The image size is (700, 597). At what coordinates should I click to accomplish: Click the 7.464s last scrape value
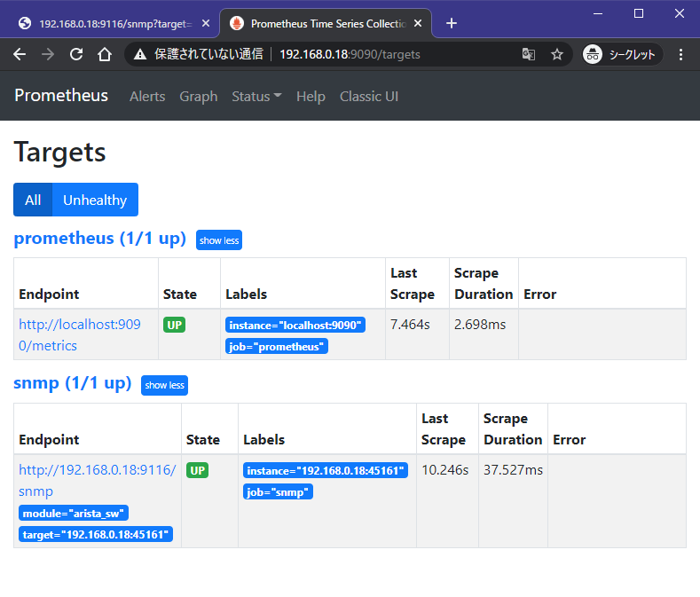[x=410, y=325]
